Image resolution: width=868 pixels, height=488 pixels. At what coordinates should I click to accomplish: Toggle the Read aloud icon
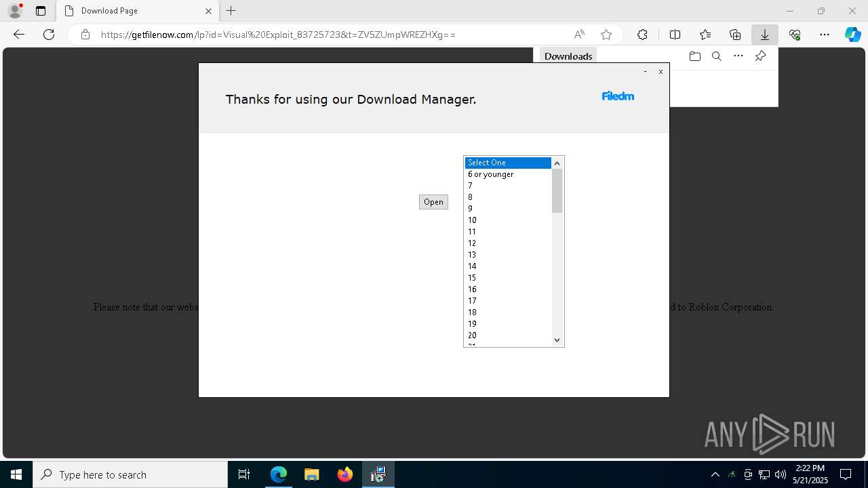point(579,35)
